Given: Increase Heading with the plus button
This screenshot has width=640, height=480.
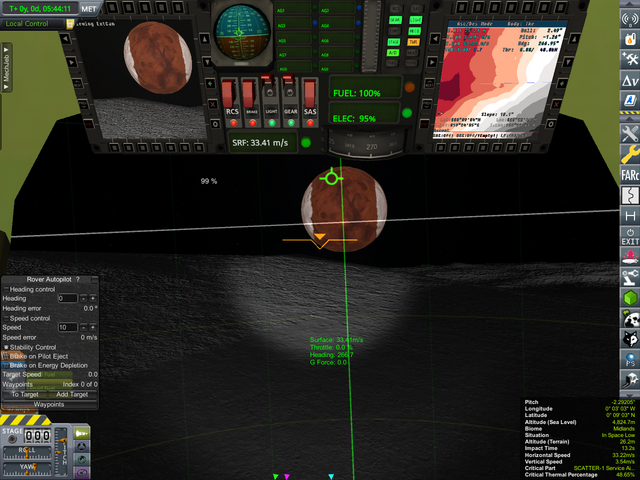Looking at the screenshot, I should pos(93,298).
